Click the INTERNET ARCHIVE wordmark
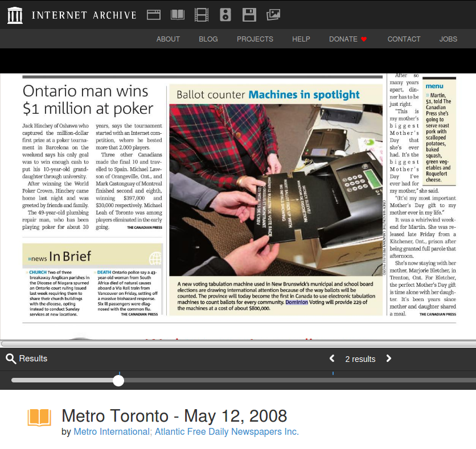The image size is (476, 449). tap(84, 15)
